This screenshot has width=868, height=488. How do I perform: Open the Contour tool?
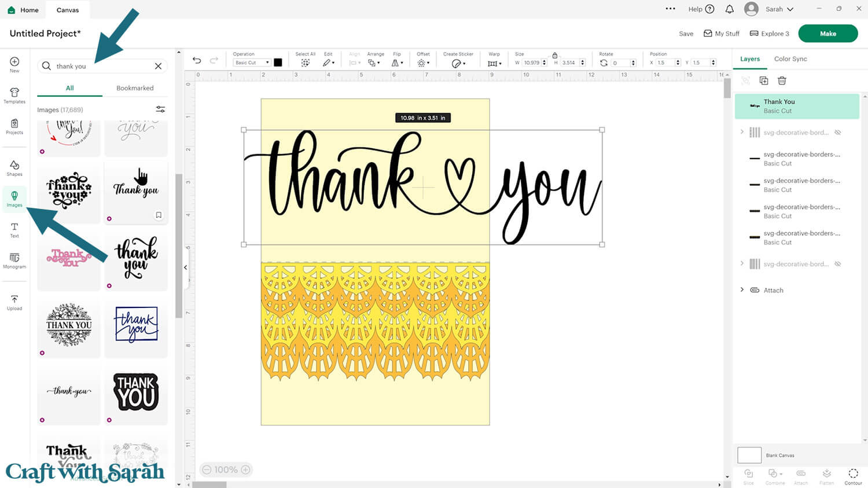(853, 476)
